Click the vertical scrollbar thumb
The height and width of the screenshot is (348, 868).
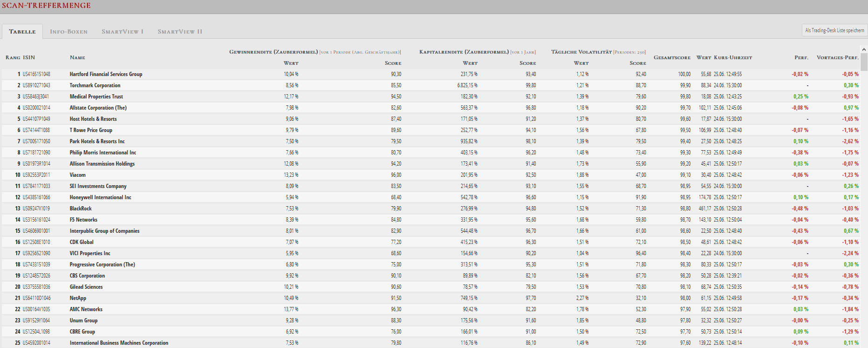[x=864, y=62]
